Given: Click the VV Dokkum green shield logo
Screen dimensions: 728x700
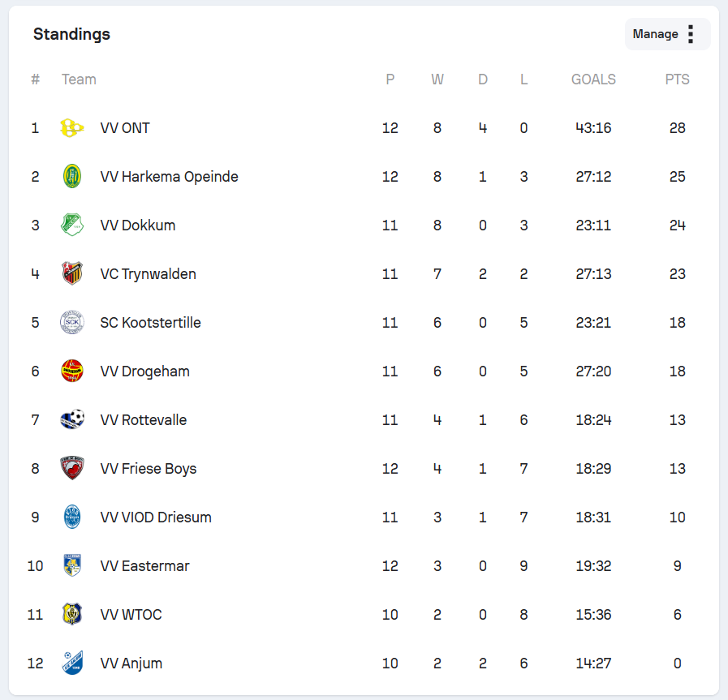Looking at the screenshot, I should (x=72, y=225).
